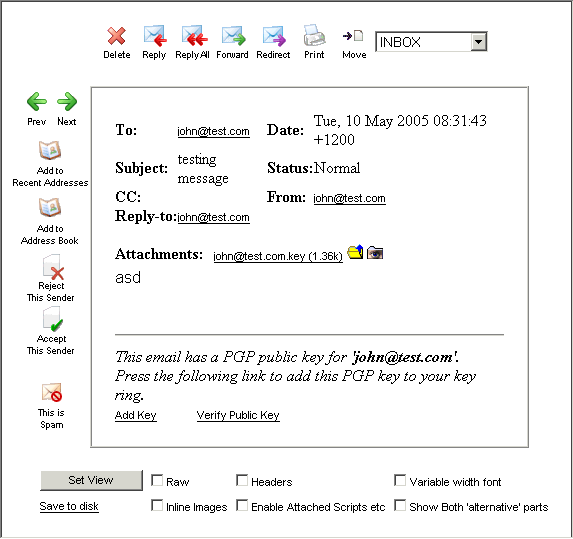
Task: Print the email with printer icon
Action: click(314, 35)
